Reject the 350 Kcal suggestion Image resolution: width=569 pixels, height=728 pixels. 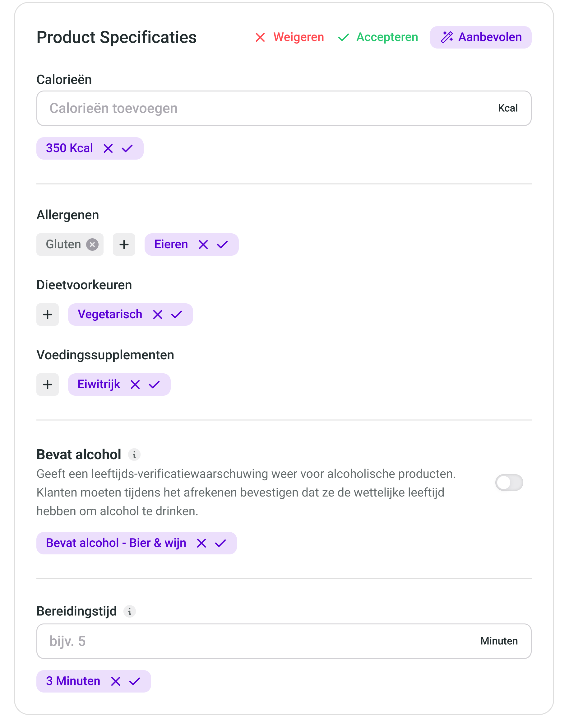[x=108, y=148]
